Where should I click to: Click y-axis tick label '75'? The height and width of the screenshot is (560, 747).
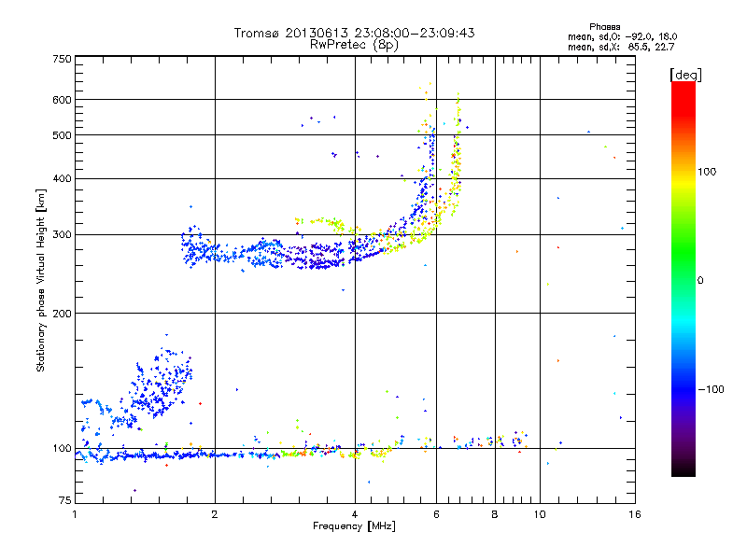[x=65, y=500]
